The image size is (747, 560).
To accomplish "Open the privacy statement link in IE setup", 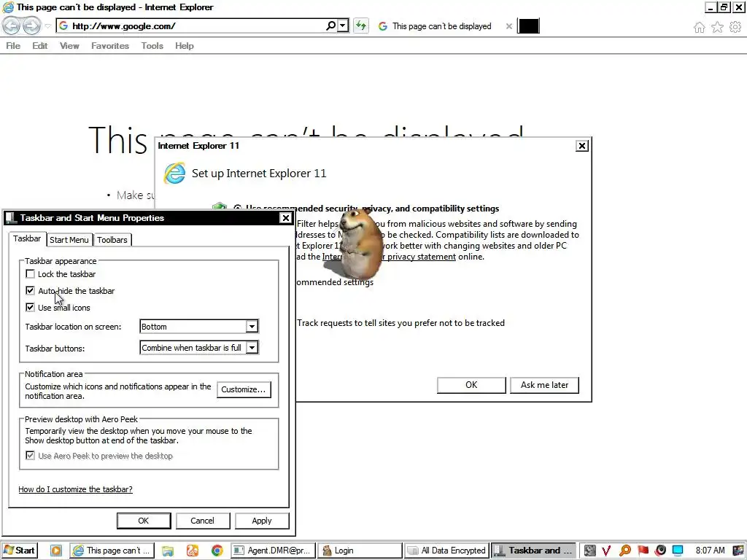I will (x=422, y=257).
